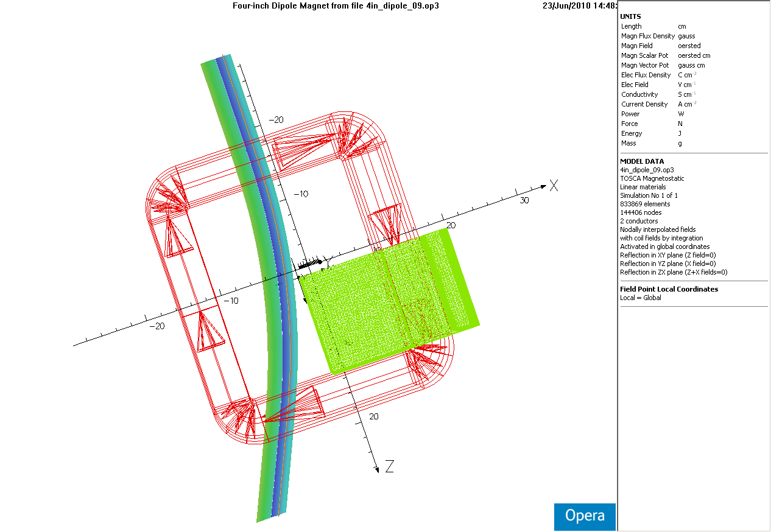Click the 30 tick label on X axis
This screenshot has height=532, width=771.
coord(524,200)
